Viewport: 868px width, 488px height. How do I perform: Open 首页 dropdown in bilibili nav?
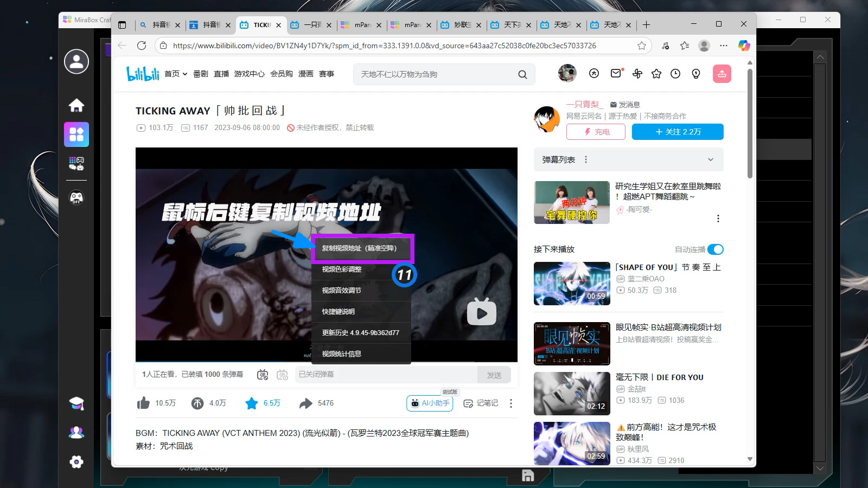coord(176,74)
